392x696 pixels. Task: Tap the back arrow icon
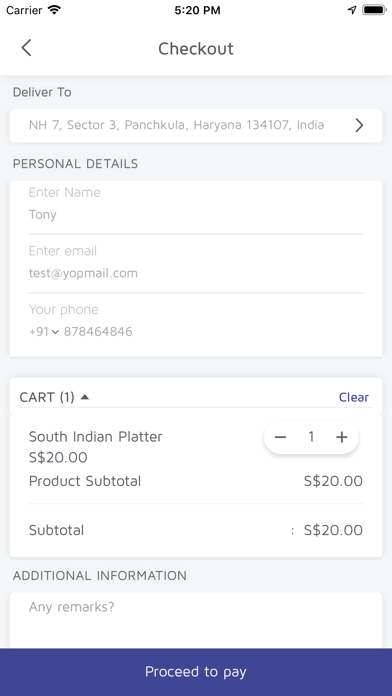coord(26,48)
